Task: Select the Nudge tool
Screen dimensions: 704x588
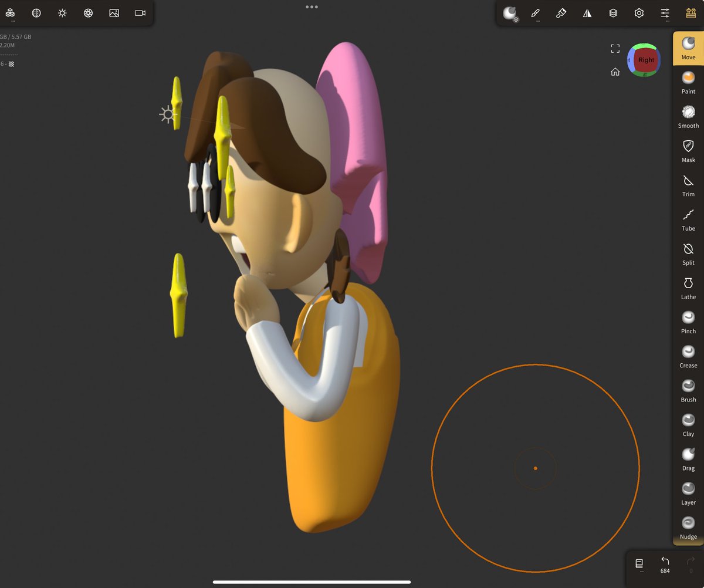Action: (x=688, y=528)
